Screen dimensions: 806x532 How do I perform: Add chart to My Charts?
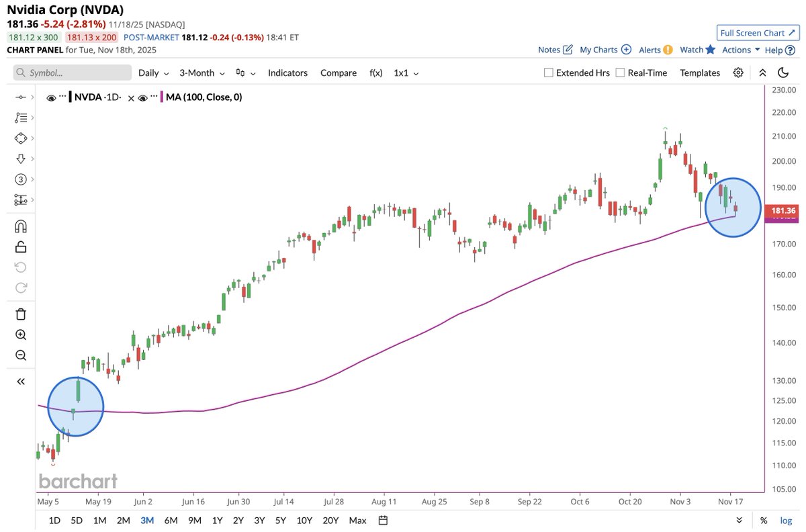(x=606, y=50)
